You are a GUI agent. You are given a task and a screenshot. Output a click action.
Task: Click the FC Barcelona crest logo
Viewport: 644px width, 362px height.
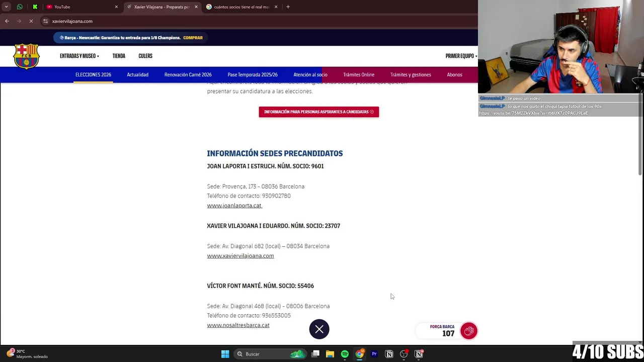pyautogui.click(x=27, y=56)
